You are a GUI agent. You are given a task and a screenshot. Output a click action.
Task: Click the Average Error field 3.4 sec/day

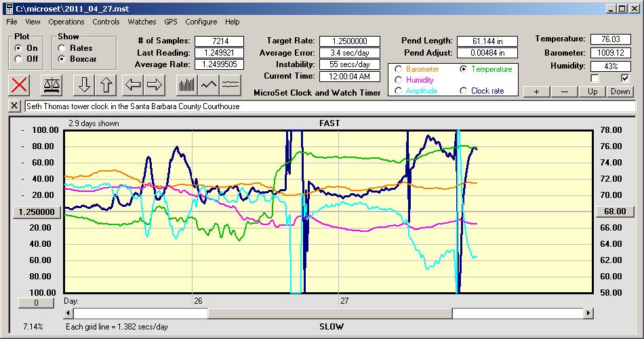(350, 53)
